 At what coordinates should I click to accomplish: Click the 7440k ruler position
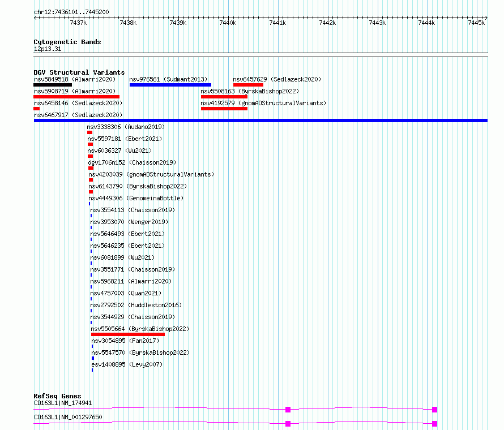(x=228, y=23)
